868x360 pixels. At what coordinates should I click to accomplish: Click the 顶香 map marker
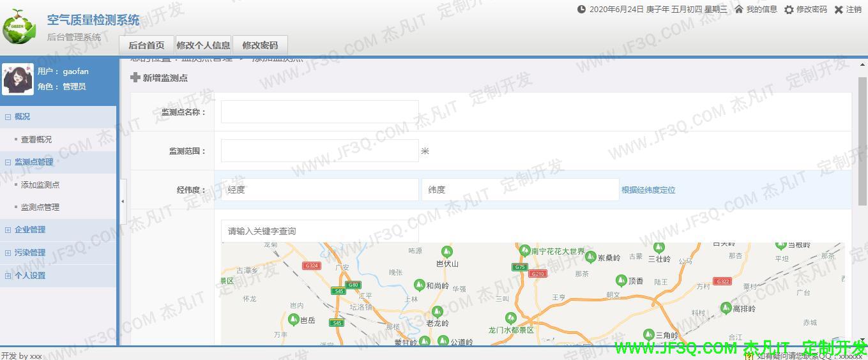(x=621, y=280)
